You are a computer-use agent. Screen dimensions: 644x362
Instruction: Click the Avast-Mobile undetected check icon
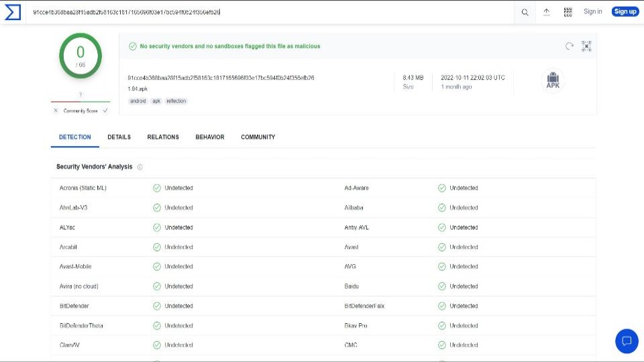(x=157, y=267)
